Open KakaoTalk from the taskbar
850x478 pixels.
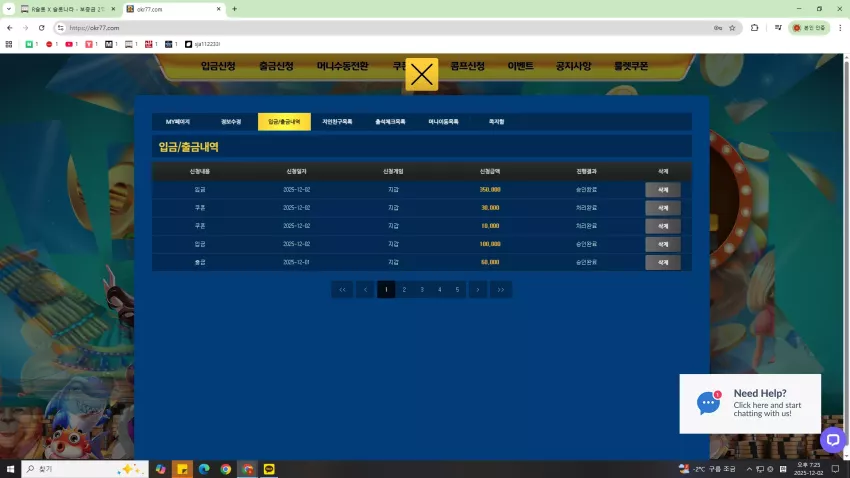click(269, 469)
